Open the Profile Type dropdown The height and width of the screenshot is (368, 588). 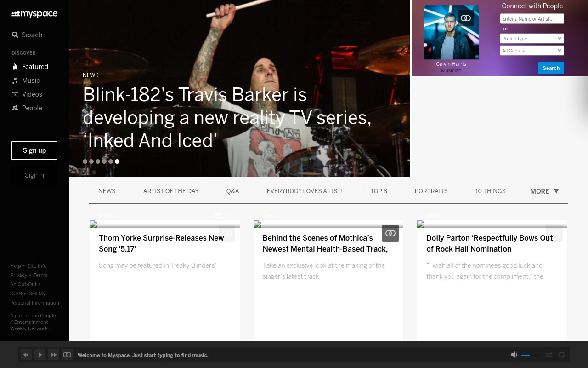(x=532, y=39)
